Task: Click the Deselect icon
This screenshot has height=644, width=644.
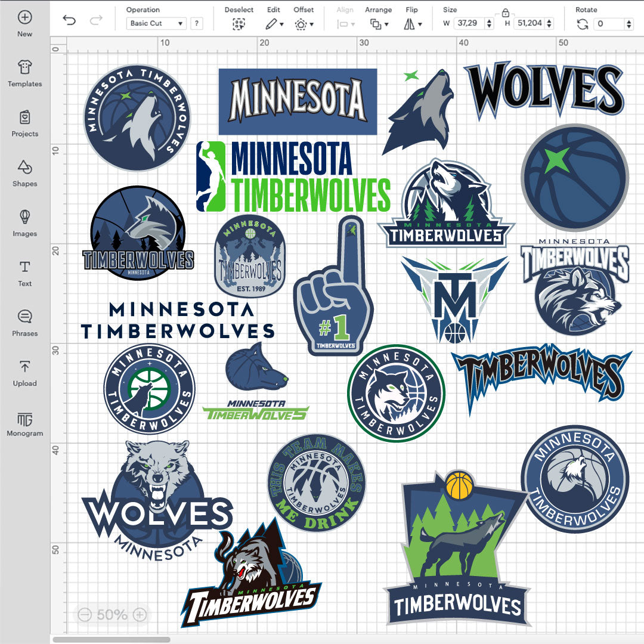Action: point(239,24)
